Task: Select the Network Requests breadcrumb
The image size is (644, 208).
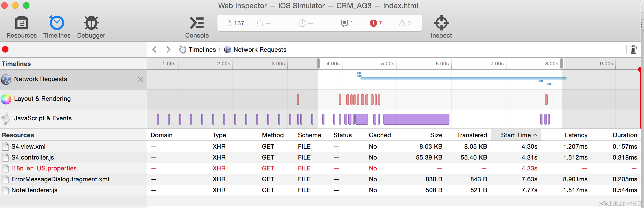Action: 255,50
